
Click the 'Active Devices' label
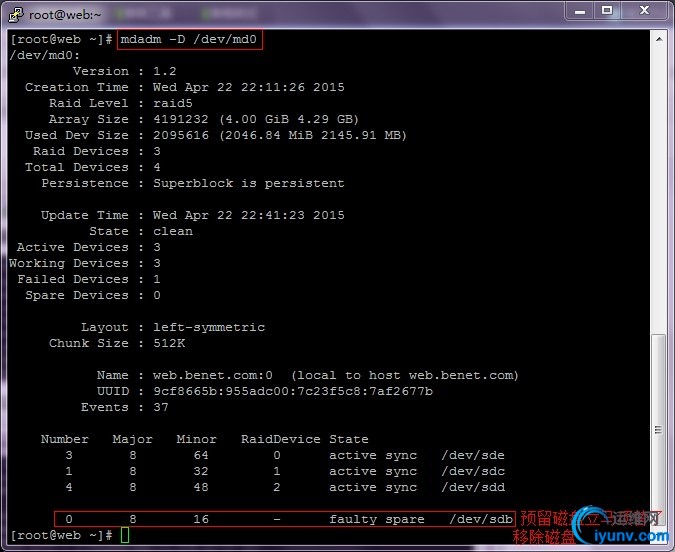pyautogui.click(x=72, y=247)
